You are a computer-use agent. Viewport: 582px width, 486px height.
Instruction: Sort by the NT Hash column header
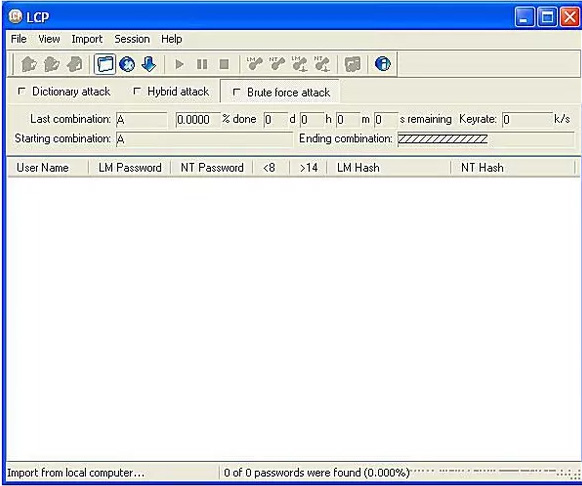[513, 168]
